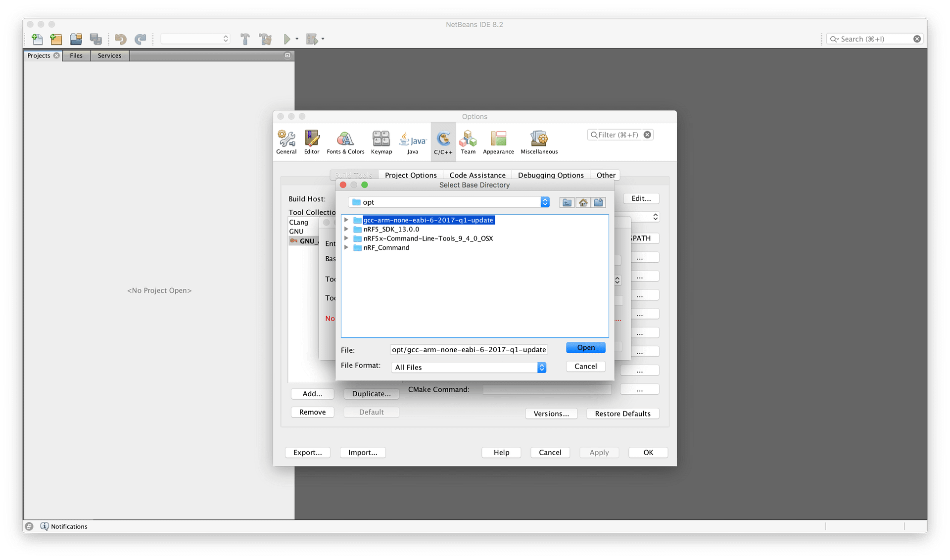950x560 pixels.
Task: Click the Versions... button
Action: click(x=551, y=414)
